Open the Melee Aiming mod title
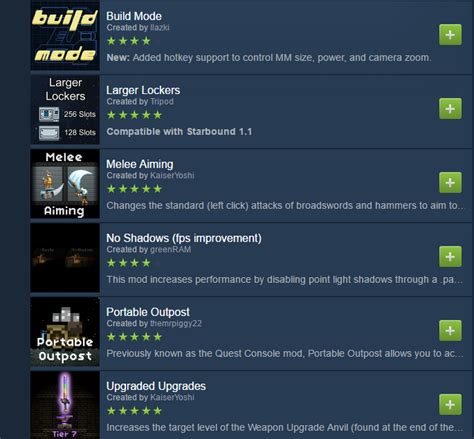 coord(140,164)
